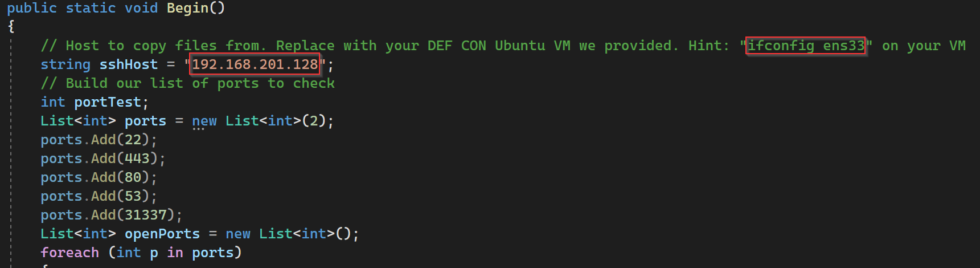This screenshot has height=268, width=980.
Task: Click the number 53 in ports.Add
Action: point(133,196)
